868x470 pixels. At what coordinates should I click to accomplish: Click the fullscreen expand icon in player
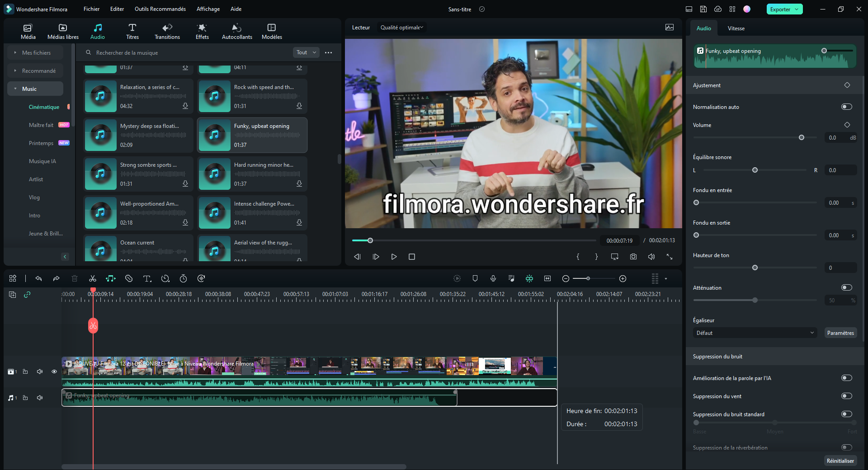tap(670, 256)
